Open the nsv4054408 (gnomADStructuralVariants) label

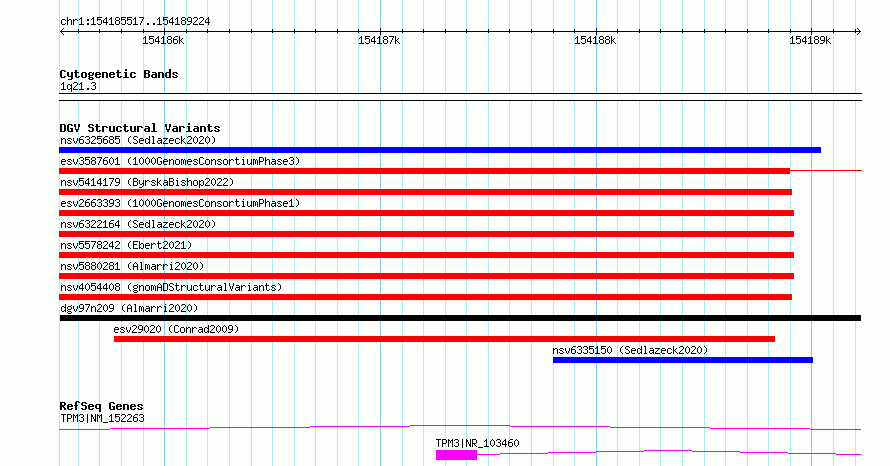[171, 287]
